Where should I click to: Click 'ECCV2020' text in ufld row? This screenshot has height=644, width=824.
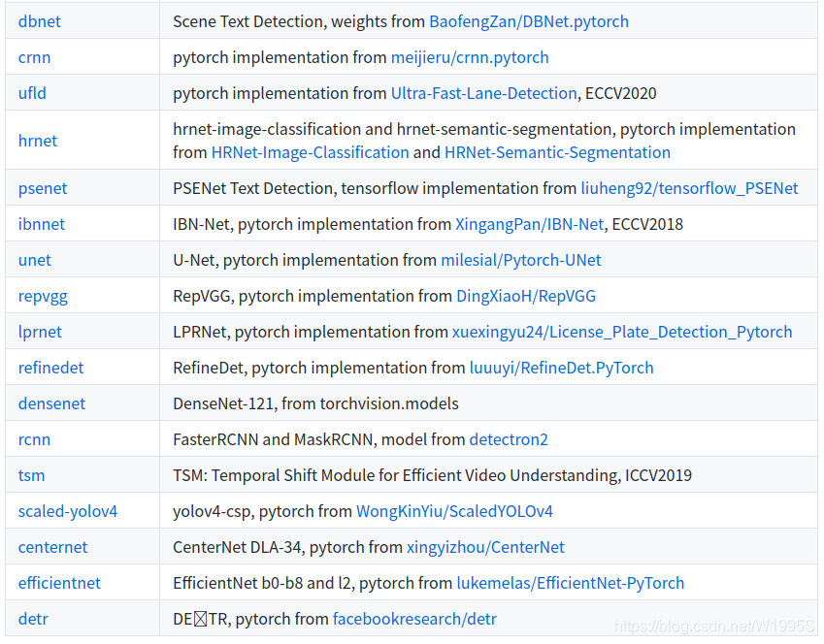click(620, 93)
